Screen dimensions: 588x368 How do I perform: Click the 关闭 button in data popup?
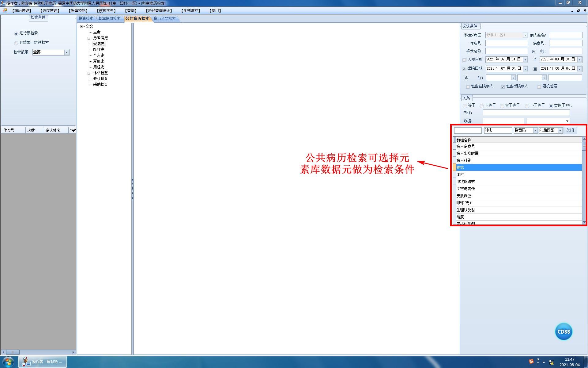pos(570,130)
